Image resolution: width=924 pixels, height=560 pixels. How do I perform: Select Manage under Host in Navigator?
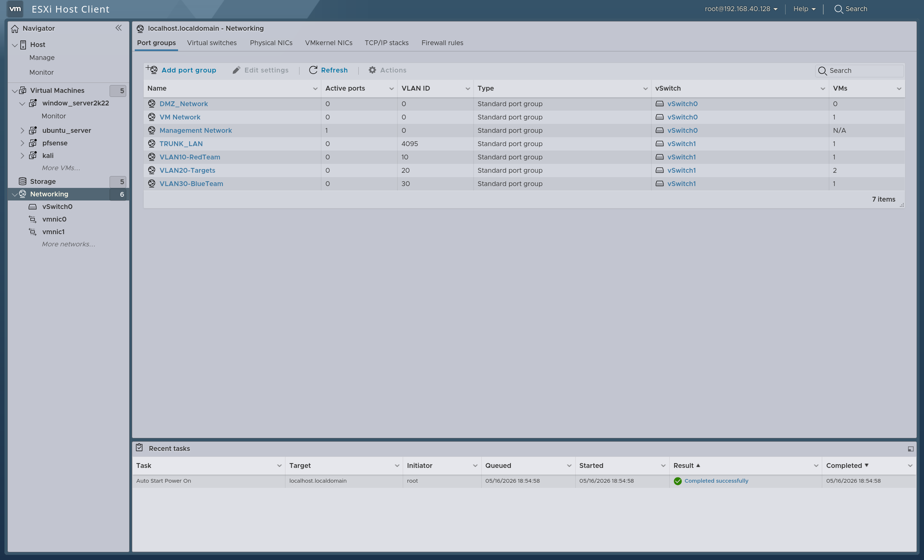42,58
